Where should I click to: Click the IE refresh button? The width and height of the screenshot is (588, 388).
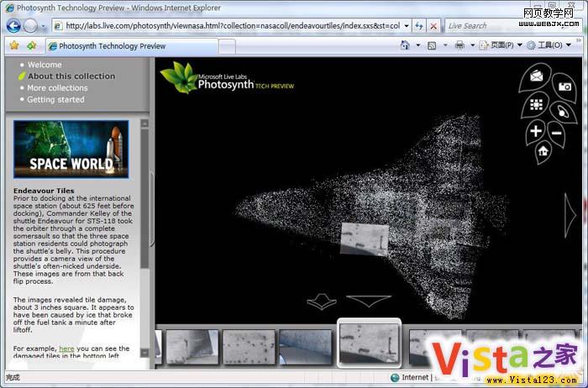(419, 26)
